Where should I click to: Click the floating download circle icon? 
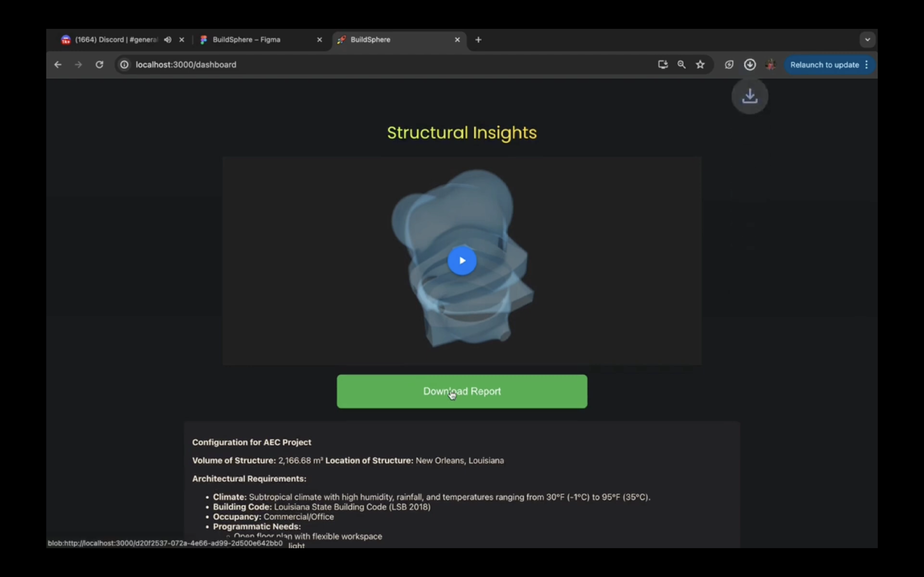click(x=749, y=96)
